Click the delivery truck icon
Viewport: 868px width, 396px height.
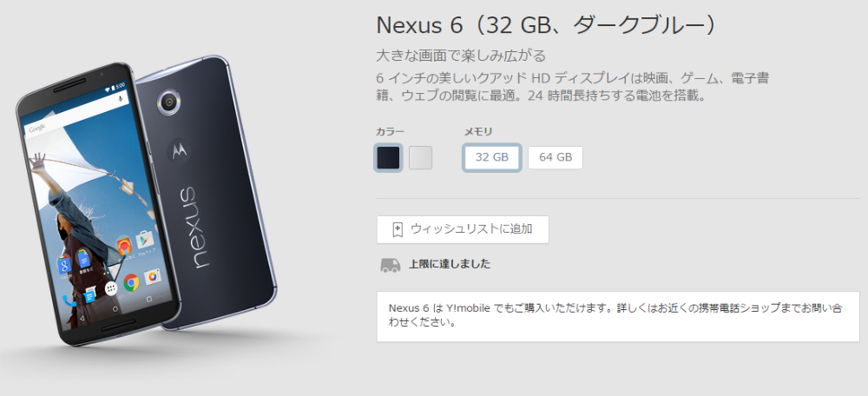[x=391, y=265]
